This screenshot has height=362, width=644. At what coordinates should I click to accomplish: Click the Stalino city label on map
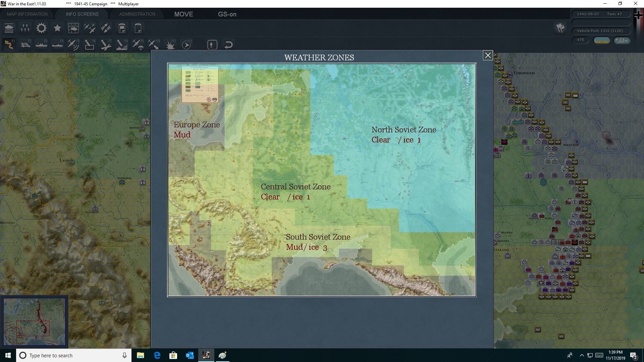click(502, 250)
